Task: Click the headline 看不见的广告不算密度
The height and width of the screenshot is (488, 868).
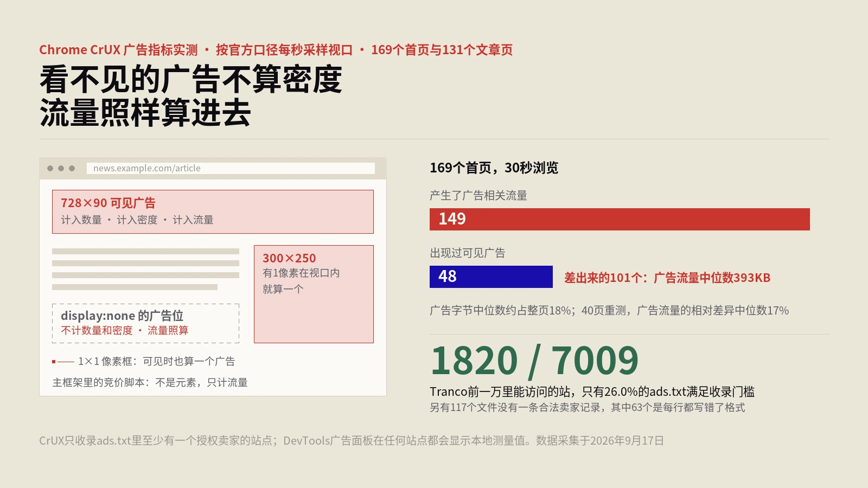Action: tap(190, 79)
